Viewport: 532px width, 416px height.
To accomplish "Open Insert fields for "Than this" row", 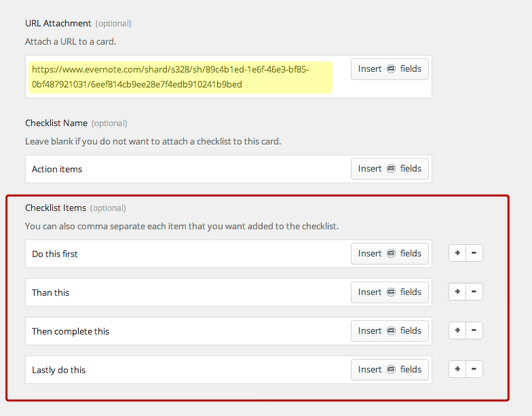I will pos(390,292).
